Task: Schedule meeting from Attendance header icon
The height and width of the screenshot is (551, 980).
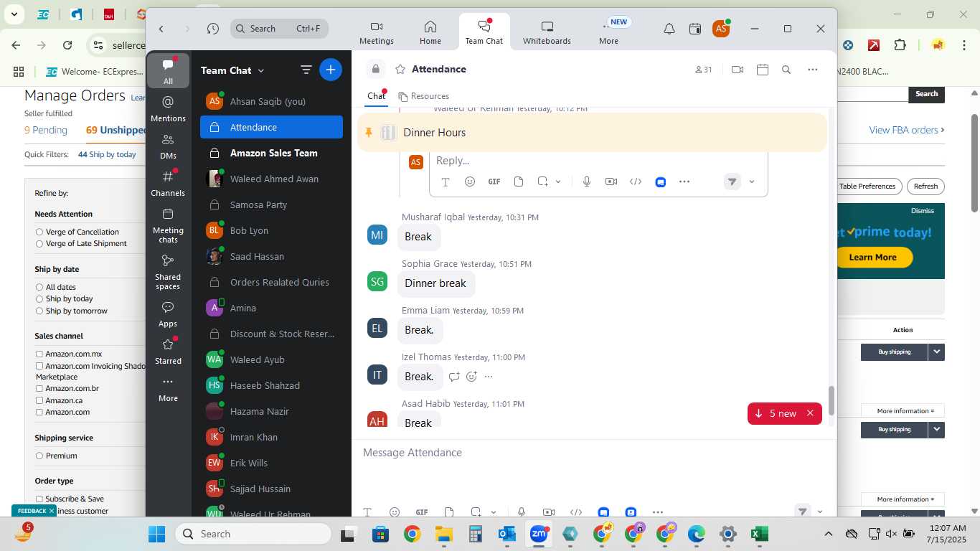Action: 763,70
